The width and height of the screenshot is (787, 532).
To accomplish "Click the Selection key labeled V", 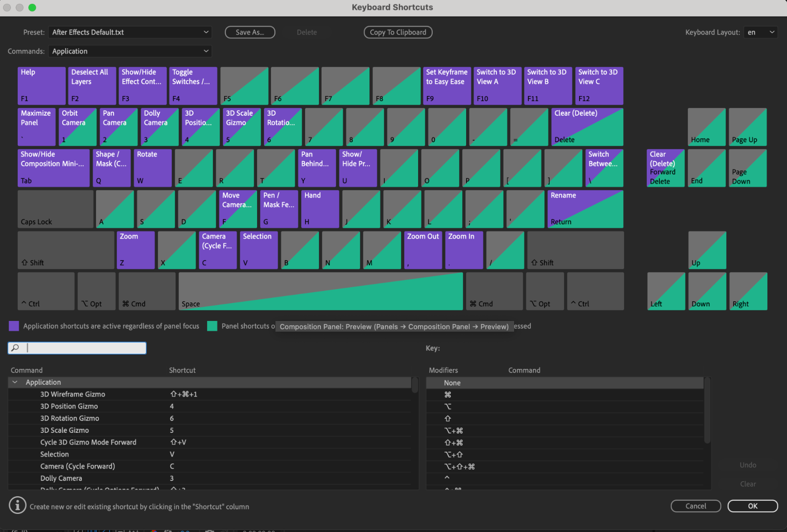I will pyautogui.click(x=258, y=250).
